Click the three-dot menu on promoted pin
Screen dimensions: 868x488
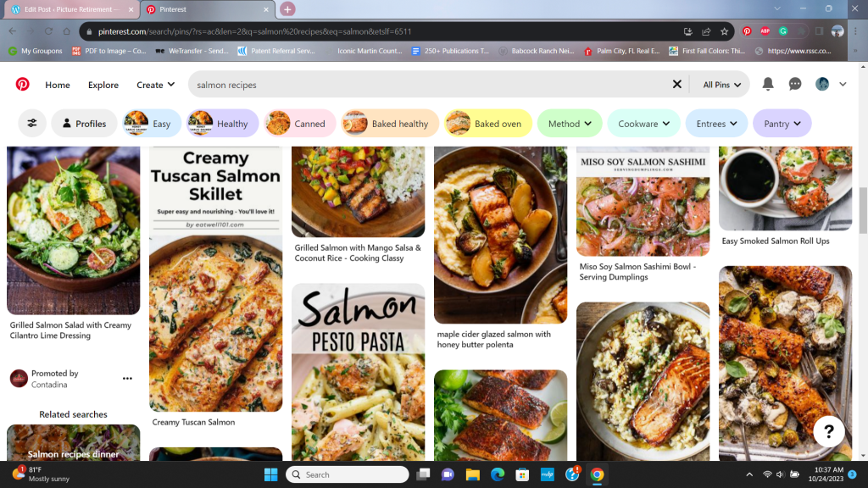(127, 379)
